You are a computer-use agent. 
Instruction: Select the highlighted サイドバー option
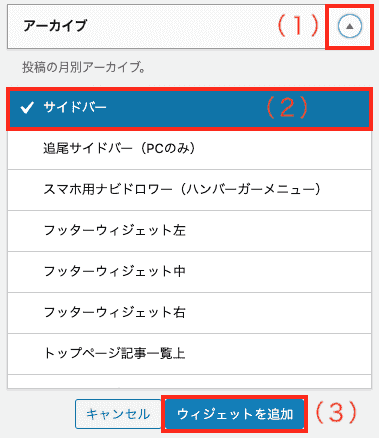(189, 109)
